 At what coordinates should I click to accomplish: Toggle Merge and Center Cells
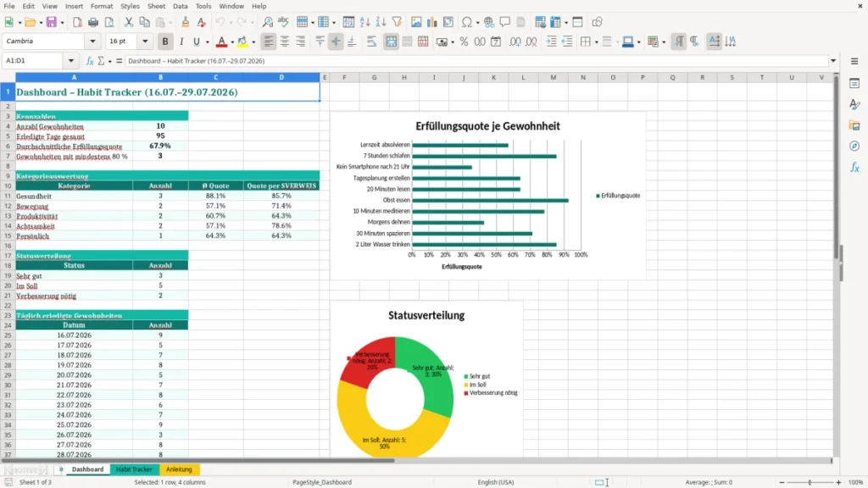coord(391,42)
